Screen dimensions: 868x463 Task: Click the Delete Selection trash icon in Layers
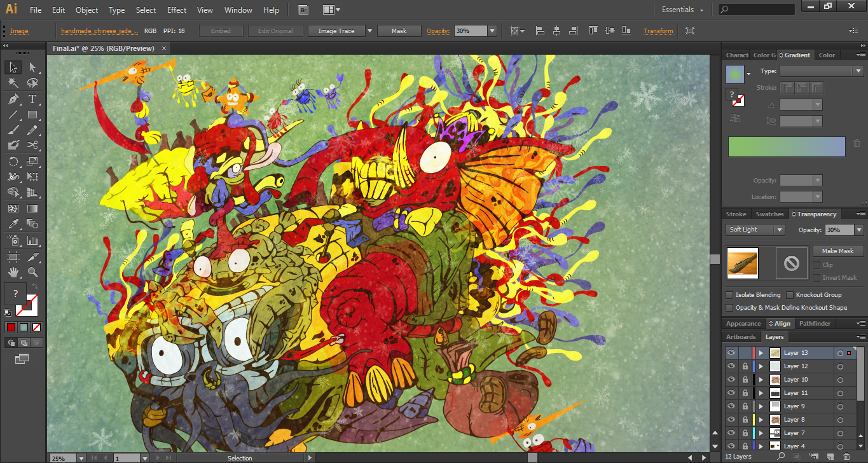pyautogui.click(x=846, y=456)
